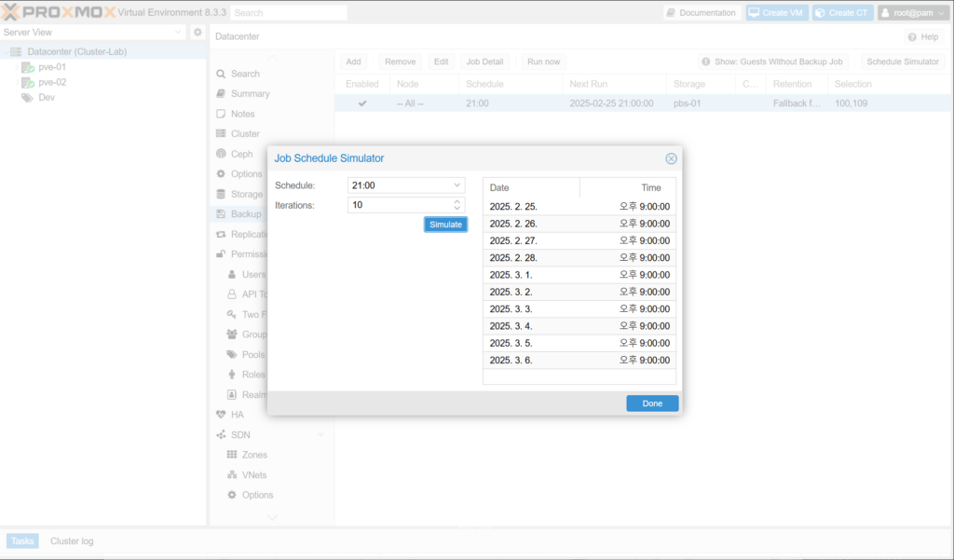Switch to the Cluster log tab
This screenshot has width=954, height=560.
coord(72,541)
